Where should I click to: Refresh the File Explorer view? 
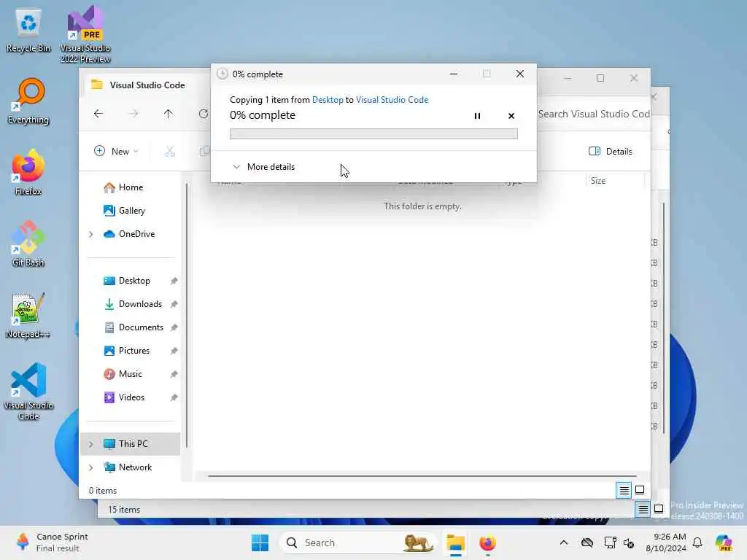click(x=204, y=113)
